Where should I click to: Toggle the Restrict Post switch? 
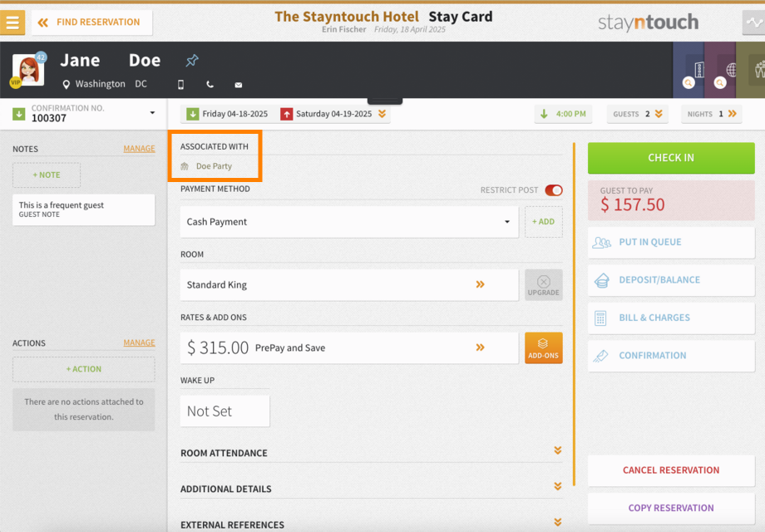coord(554,190)
